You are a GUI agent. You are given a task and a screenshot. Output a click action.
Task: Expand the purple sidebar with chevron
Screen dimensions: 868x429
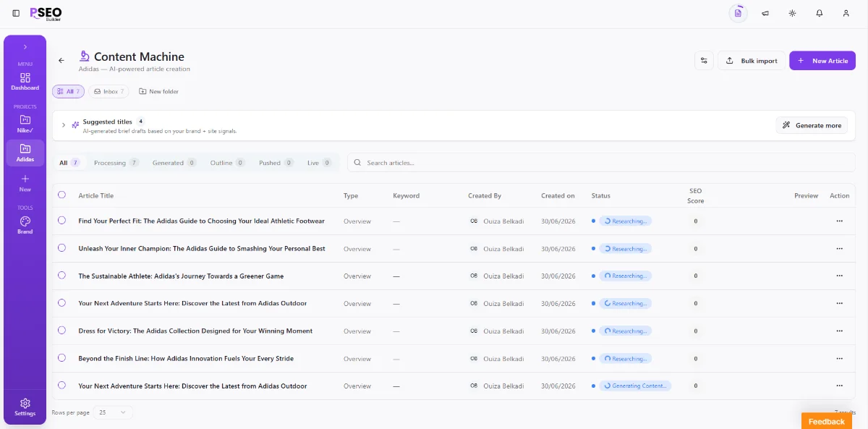click(x=25, y=47)
